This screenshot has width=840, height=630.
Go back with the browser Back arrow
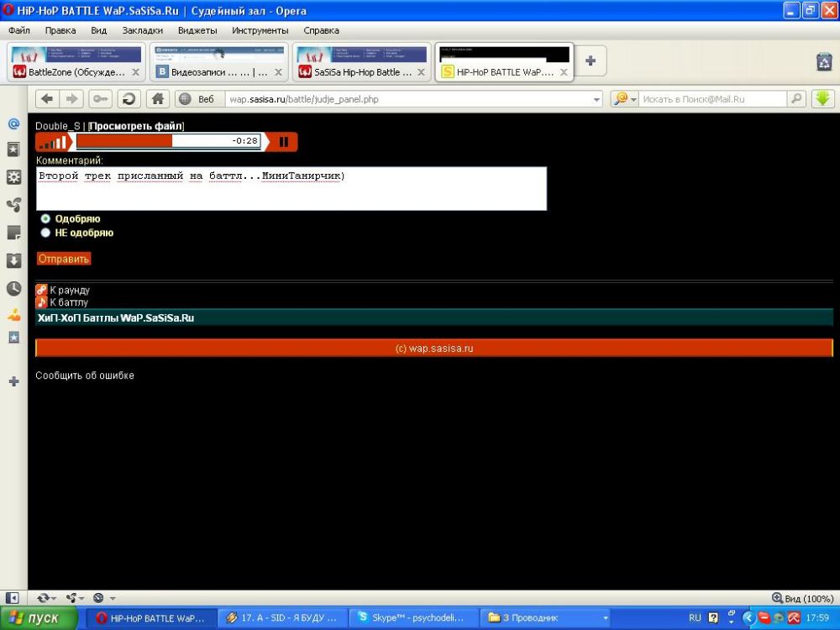(47, 99)
